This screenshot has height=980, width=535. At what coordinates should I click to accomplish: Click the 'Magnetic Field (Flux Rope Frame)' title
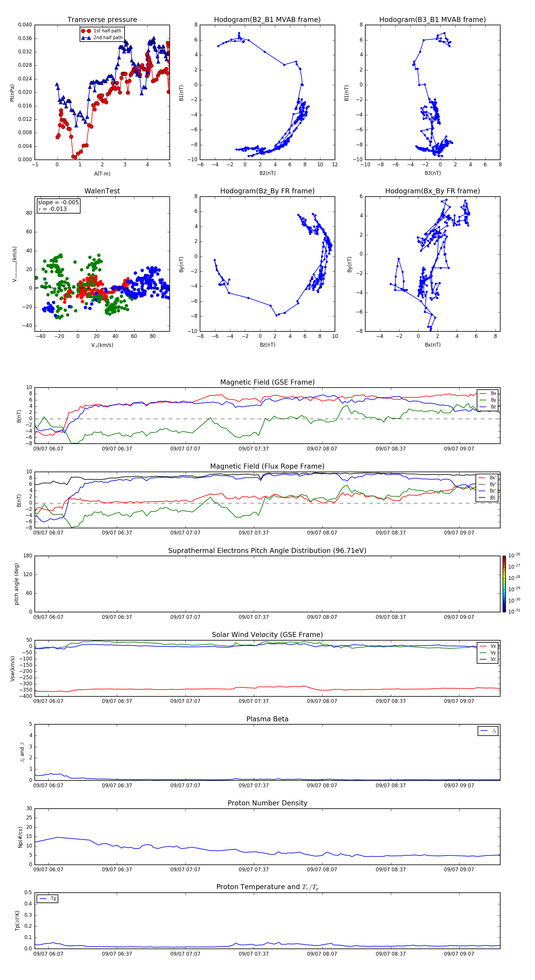(x=267, y=467)
